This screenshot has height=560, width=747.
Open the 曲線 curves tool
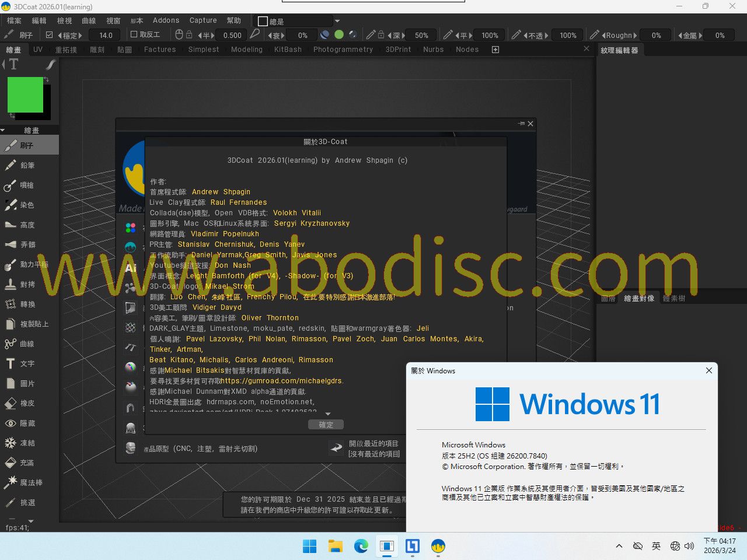coord(27,344)
